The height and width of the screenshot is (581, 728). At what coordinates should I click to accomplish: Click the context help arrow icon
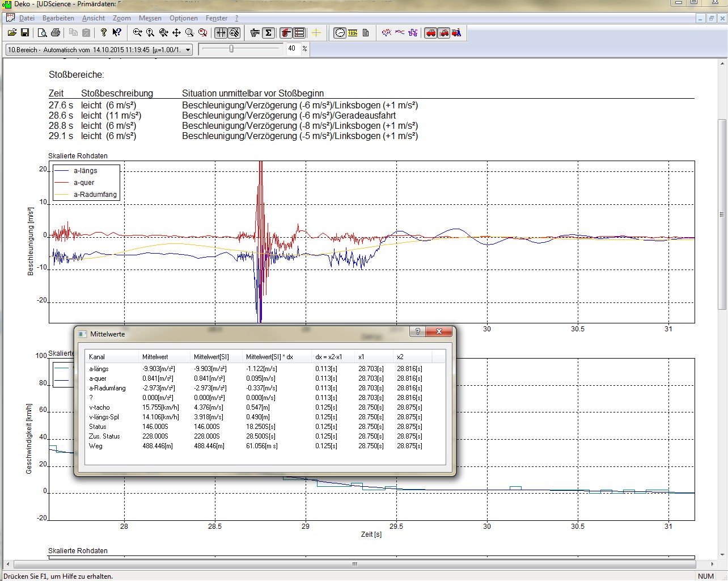116,33
